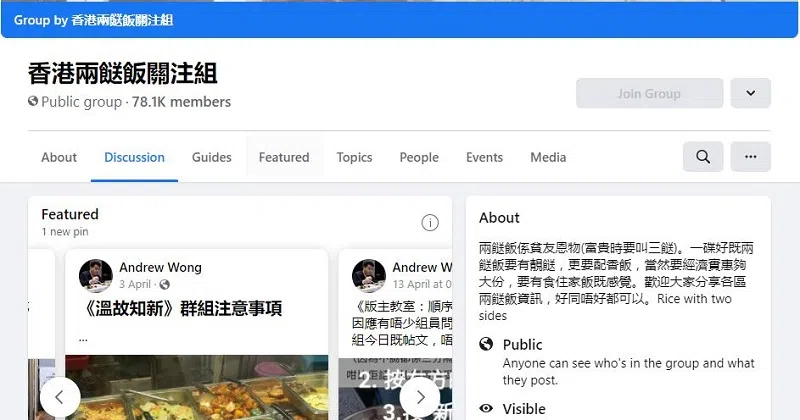800x420 pixels.
Task: Click the '3 April' post date link
Action: click(135, 284)
